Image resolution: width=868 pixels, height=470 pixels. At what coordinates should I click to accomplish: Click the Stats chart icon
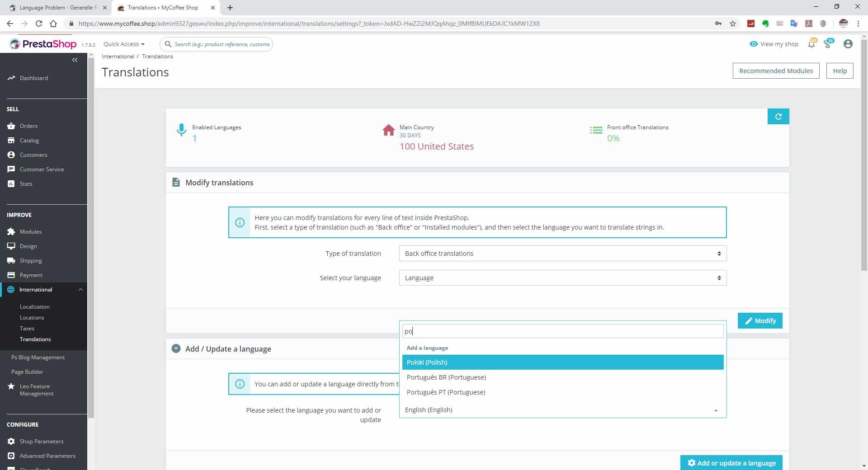tap(11, 184)
